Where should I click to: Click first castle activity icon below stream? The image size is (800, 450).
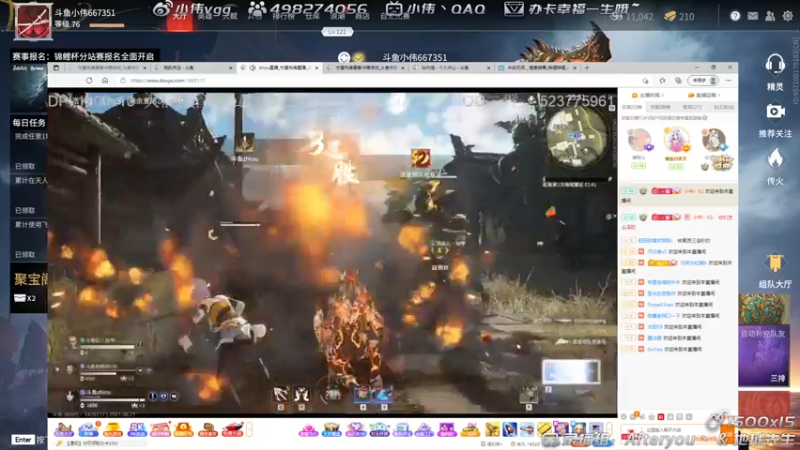[x=64, y=430]
